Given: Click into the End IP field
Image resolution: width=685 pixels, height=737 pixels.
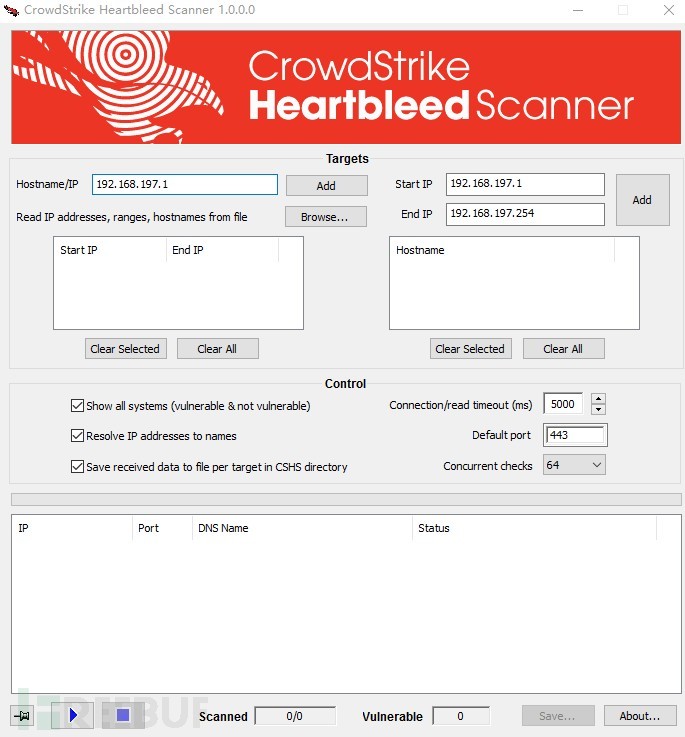Looking at the screenshot, I should pos(525,214).
